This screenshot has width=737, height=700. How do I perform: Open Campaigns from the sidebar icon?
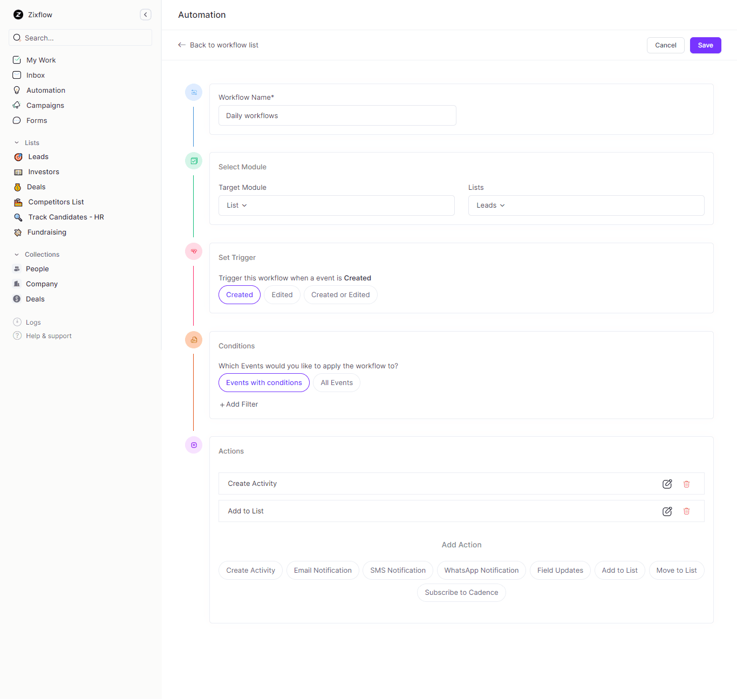pyautogui.click(x=17, y=105)
